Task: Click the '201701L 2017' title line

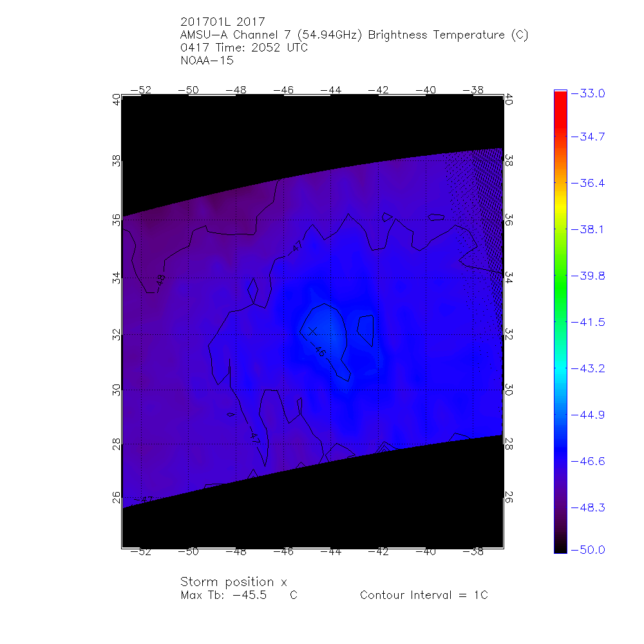Action: point(223,22)
